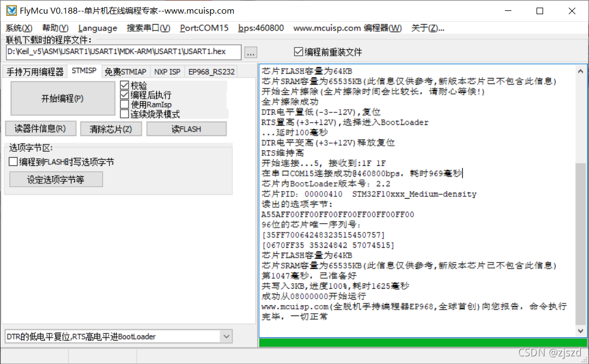Open the Language menu
Screen dimensions: 589x364
click(98, 28)
